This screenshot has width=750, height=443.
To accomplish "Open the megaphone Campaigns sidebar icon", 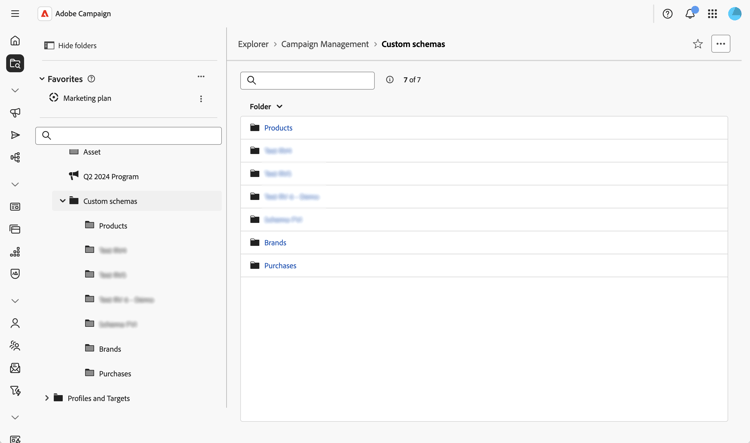I will pyautogui.click(x=15, y=113).
